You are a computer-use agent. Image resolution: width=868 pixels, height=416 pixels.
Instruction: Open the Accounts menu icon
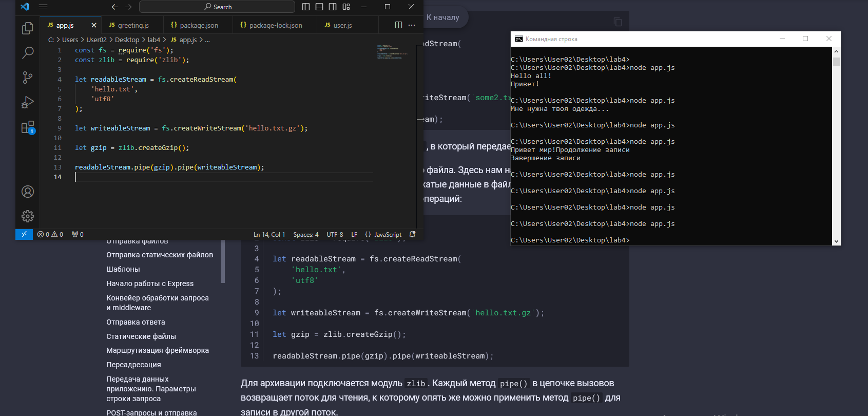click(x=28, y=192)
